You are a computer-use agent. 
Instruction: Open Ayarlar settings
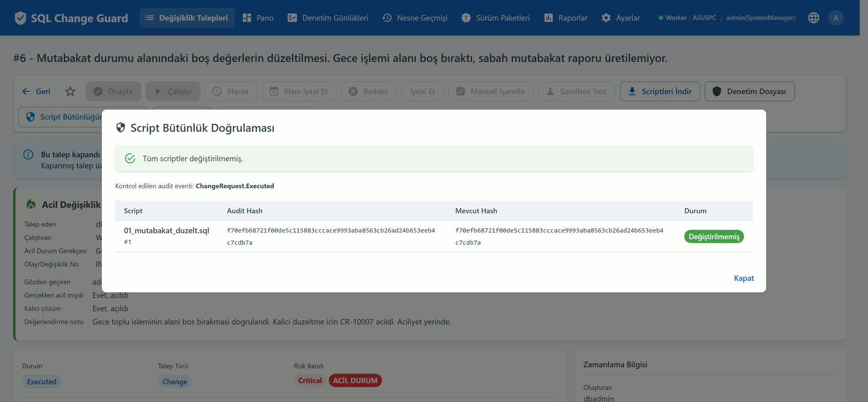[621, 18]
